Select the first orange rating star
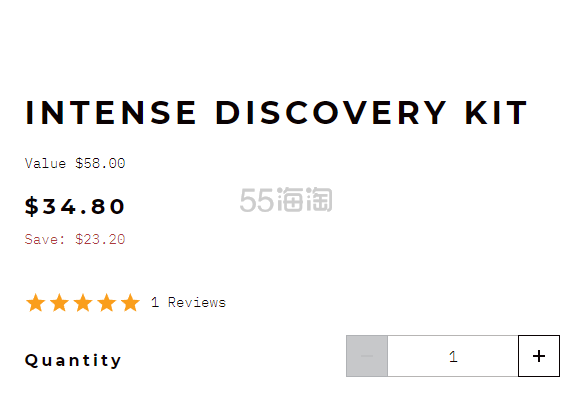The width and height of the screenshot is (573, 400). pyautogui.click(x=36, y=303)
